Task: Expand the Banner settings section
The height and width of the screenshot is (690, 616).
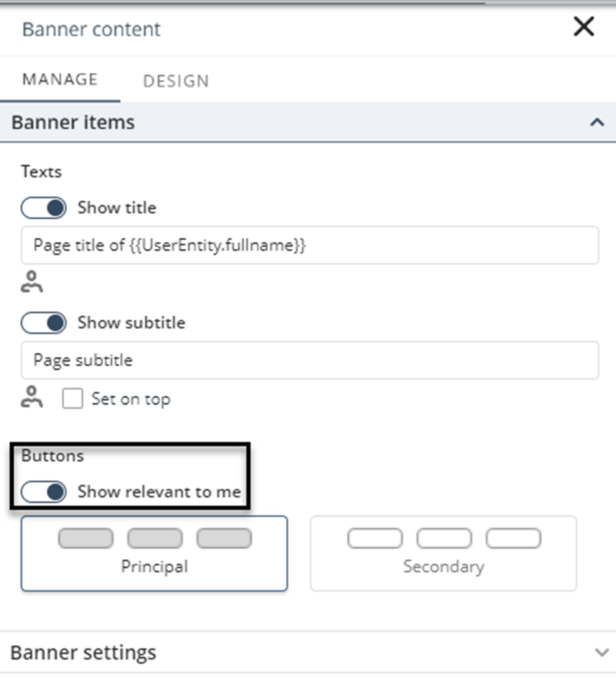Action: 602,652
